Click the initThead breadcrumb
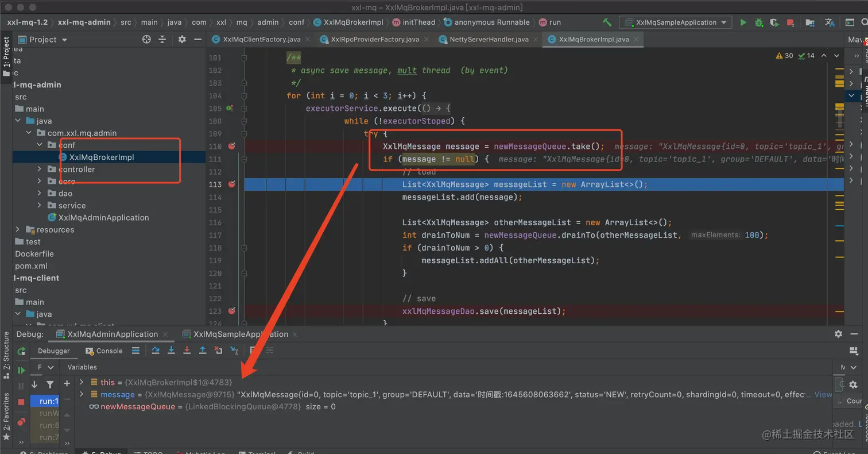Screen dimensions: 868x454 coord(413,22)
